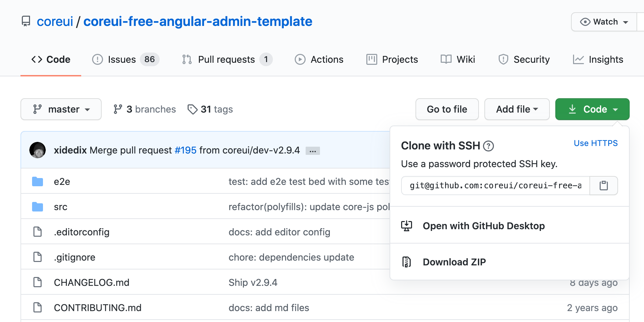Switch cloning to Use HTTPS
Screen dimensions: 644x322
click(596, 143)
